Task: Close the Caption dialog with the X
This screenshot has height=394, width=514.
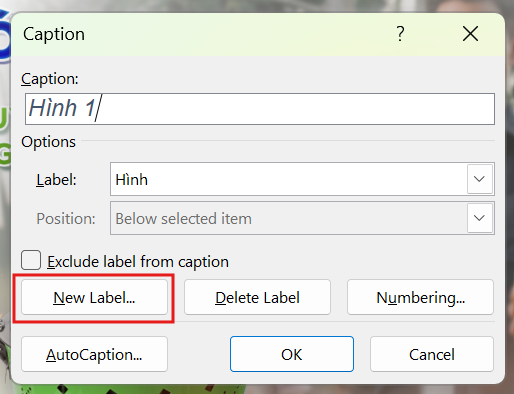Action: click(x=470, y=34)
